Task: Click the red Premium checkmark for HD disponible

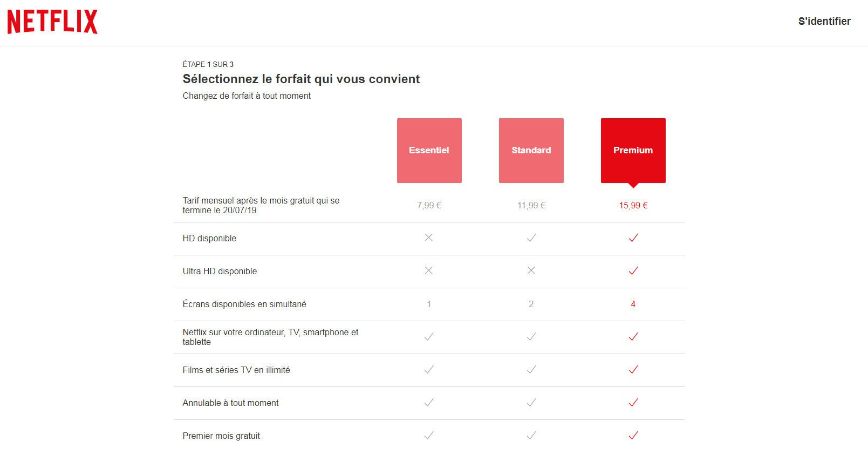Action: (x=633, y=238)
